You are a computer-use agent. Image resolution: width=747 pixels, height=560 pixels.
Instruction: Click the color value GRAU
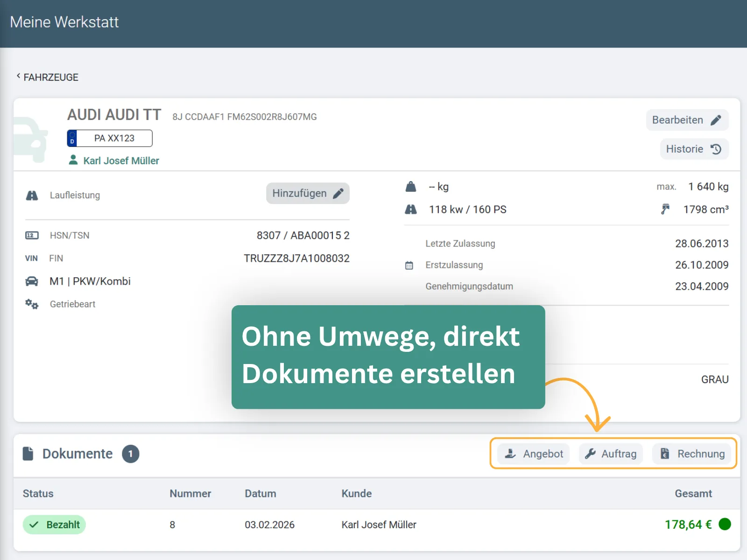tap(715, 379)
